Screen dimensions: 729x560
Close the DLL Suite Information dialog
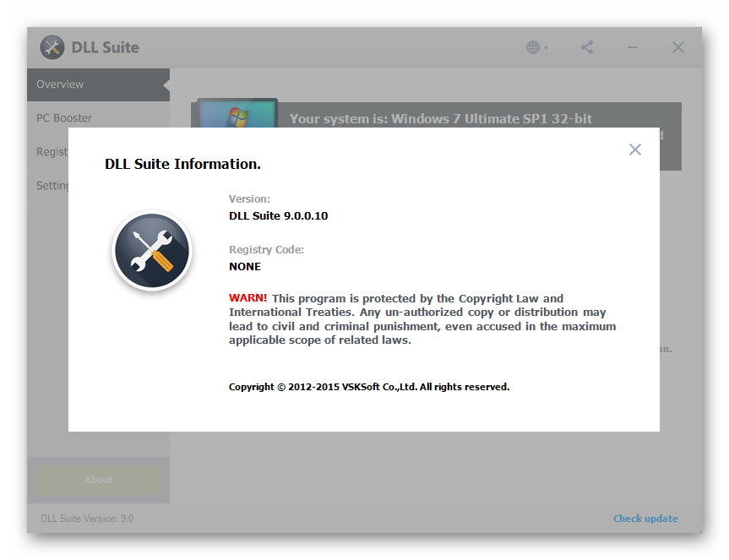pyautogui.click(x=634, y=150)
